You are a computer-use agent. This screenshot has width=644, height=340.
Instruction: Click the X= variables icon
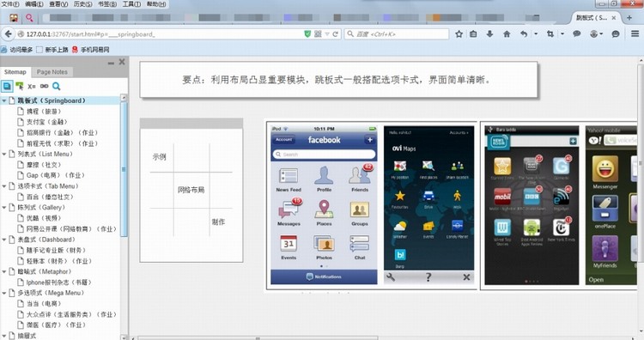tap(32, 86)
